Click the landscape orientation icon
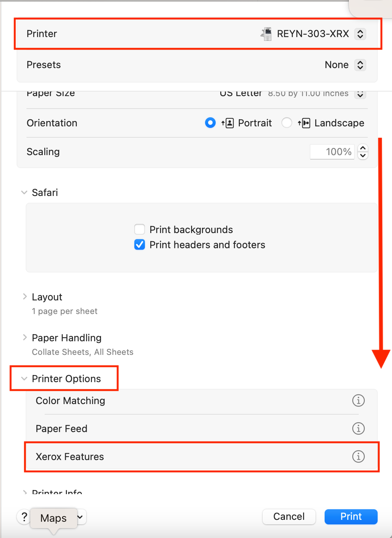Screen dimensions: 392x538 pyautogui.click(x=304, y=123)
